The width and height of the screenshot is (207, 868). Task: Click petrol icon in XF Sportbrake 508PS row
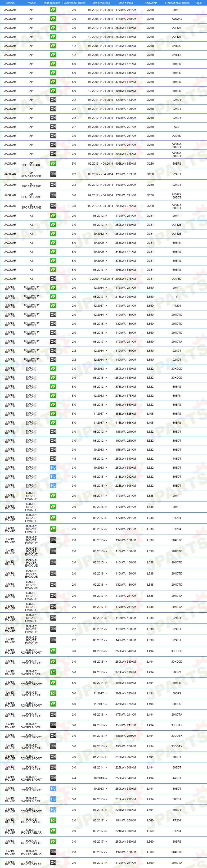[x=53, y=164]
